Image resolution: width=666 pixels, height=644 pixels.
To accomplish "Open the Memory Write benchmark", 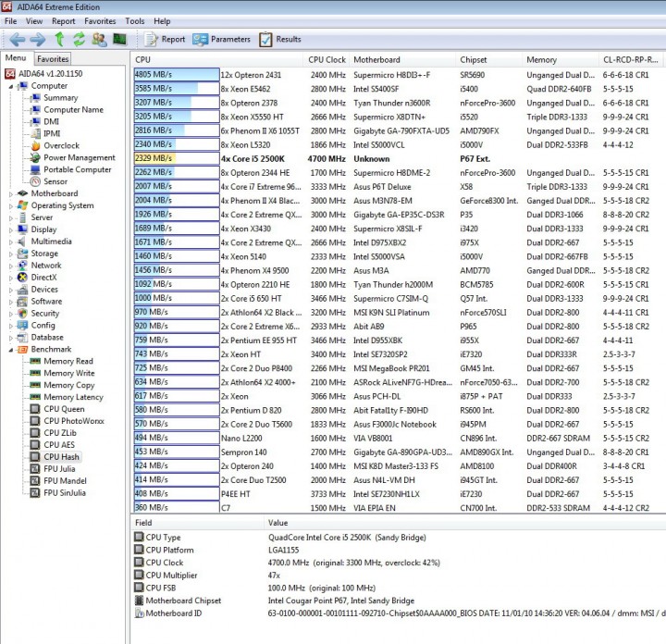I will pyautogui.click(x=68, y=373).
